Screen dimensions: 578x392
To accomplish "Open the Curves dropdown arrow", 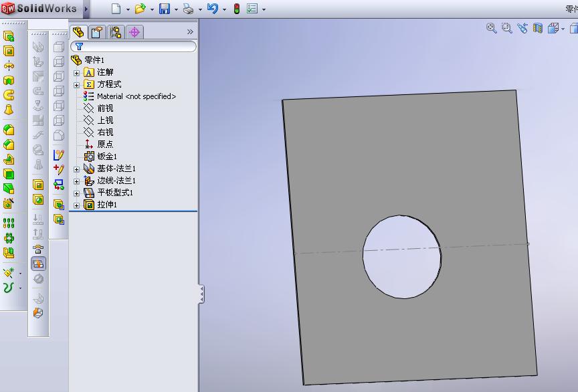I will [x=20, y=288].
